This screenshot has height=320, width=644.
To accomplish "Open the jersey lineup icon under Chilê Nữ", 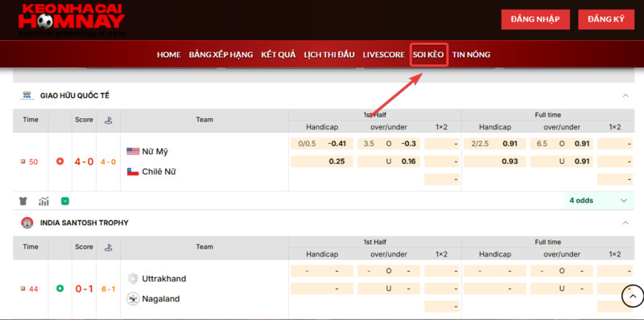I will point(23,201).
